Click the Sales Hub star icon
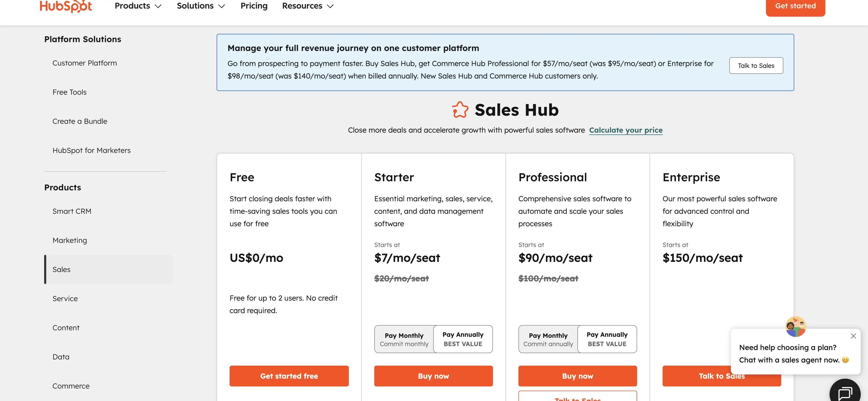Viewport: 868px width, 401px height. pyautogui.click(x=460, y=110)
